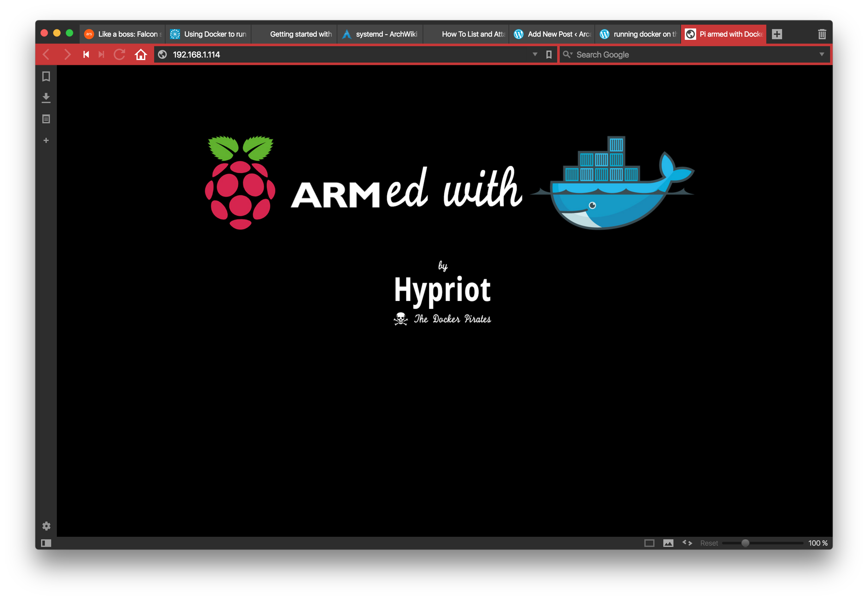Adjust the zoom slider handle
This screenshot has height=600, width=868.
745,543
